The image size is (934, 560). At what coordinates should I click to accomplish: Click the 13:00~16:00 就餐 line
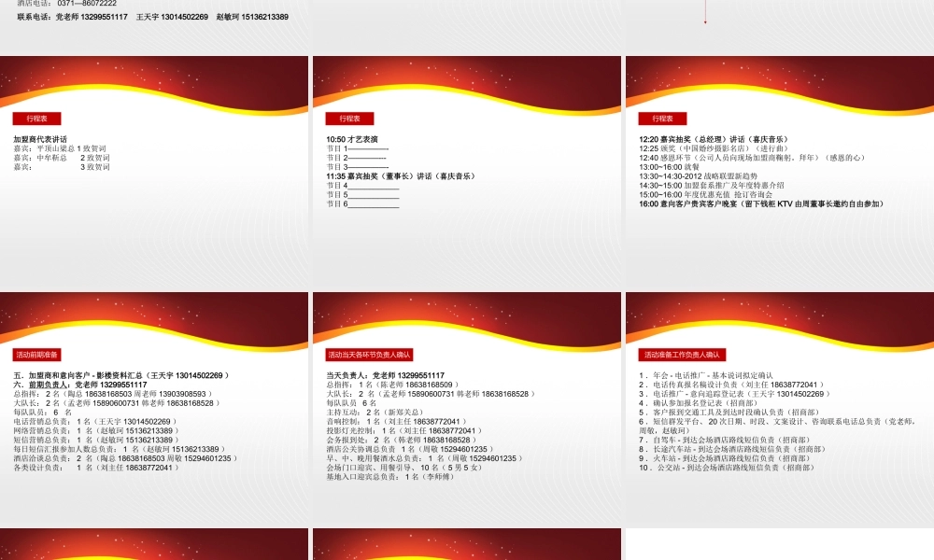[x=670, y=167]
